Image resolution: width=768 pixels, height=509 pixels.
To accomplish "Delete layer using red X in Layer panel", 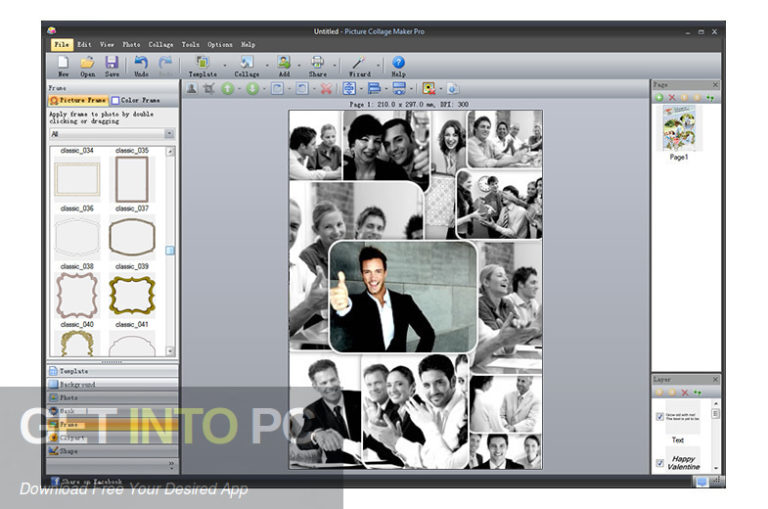I will coord(685,392).
